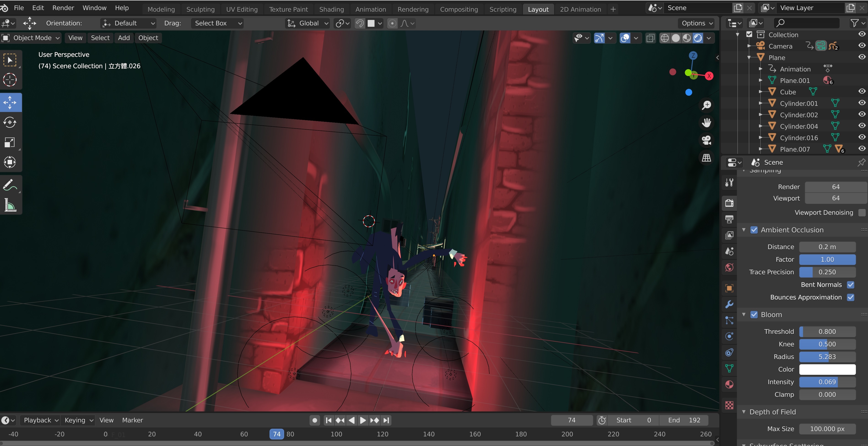
Task: Select the Cursor tool
Action: pos(10,80)
